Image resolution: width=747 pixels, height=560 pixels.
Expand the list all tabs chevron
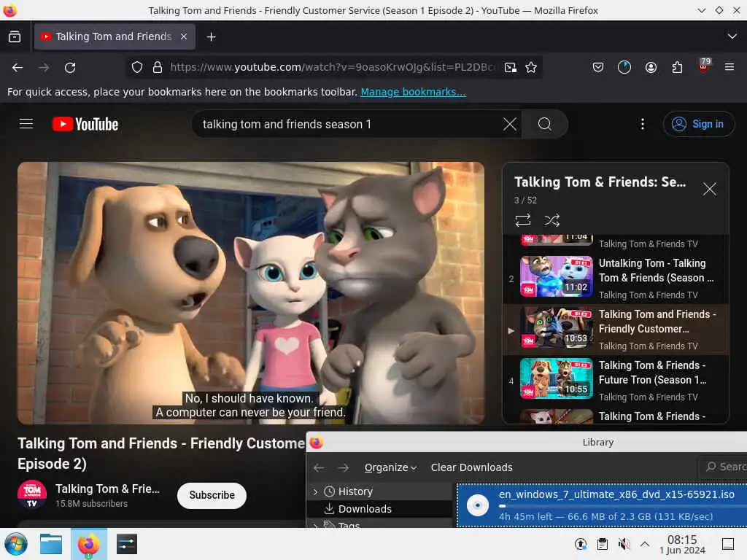[732, 36]
